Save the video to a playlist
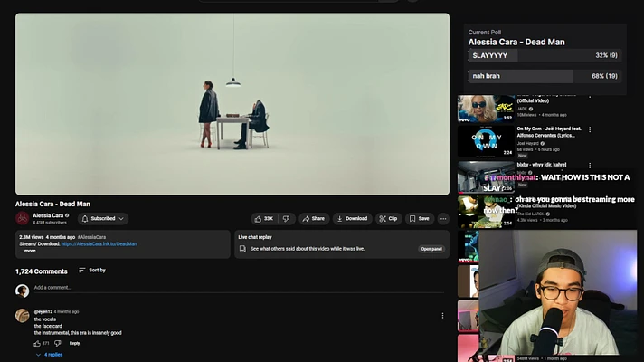 pos(420,219)
